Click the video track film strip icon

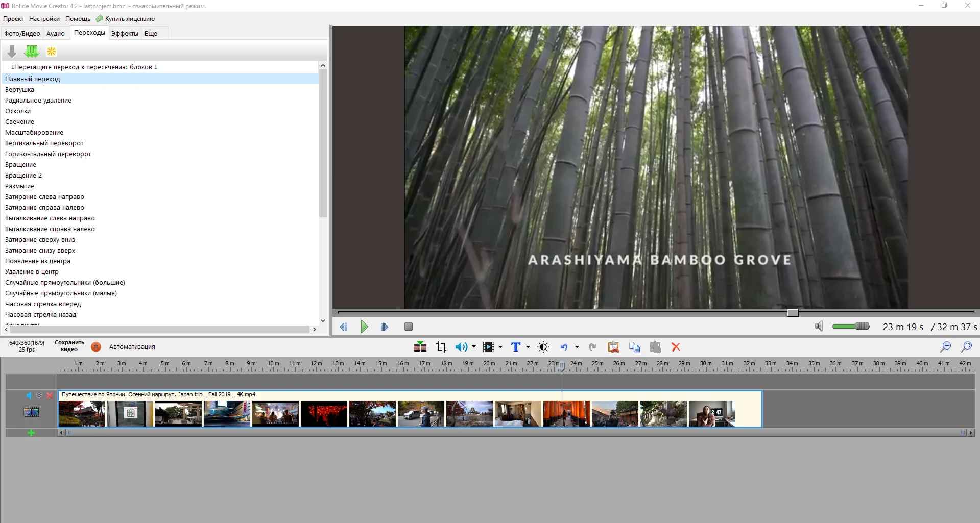(31, 412)
